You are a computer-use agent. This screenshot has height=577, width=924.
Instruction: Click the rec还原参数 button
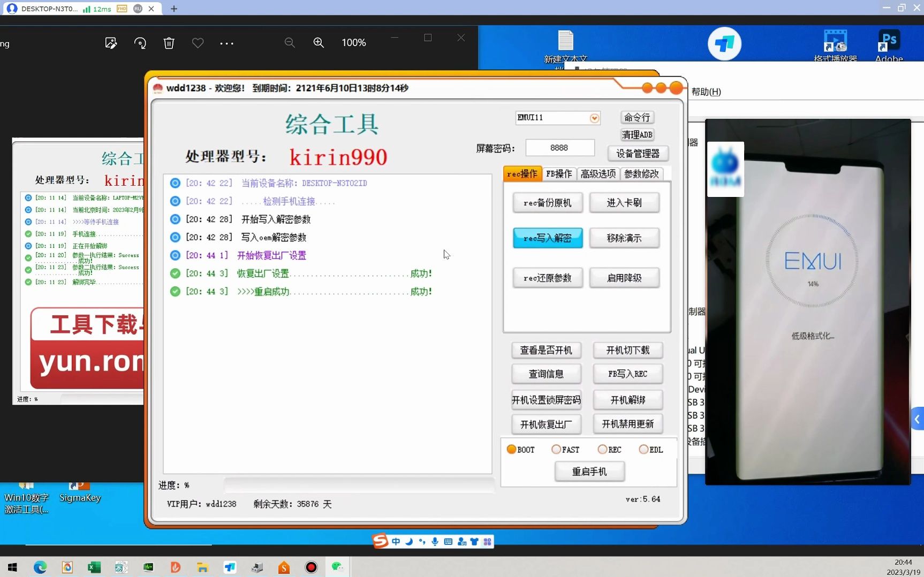(547, 278)
